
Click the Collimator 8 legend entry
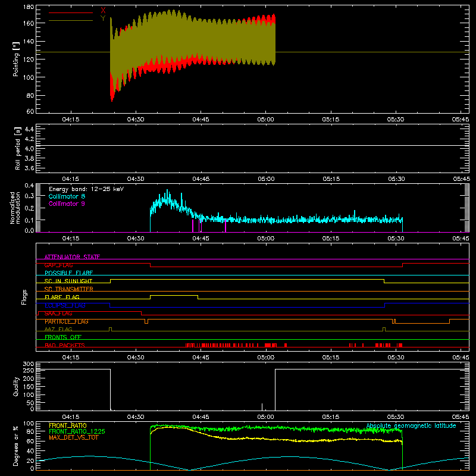[67, 196]
